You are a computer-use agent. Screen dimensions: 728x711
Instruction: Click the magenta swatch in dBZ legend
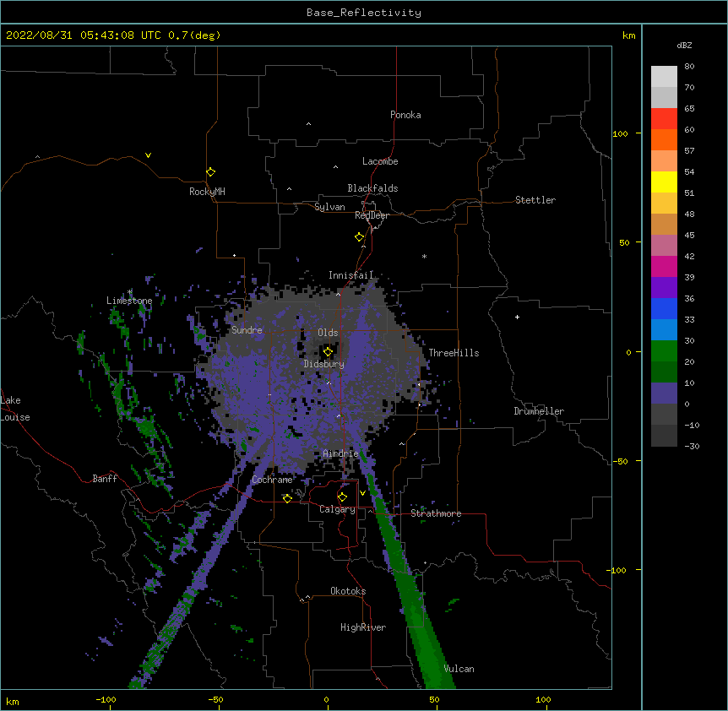664,266
